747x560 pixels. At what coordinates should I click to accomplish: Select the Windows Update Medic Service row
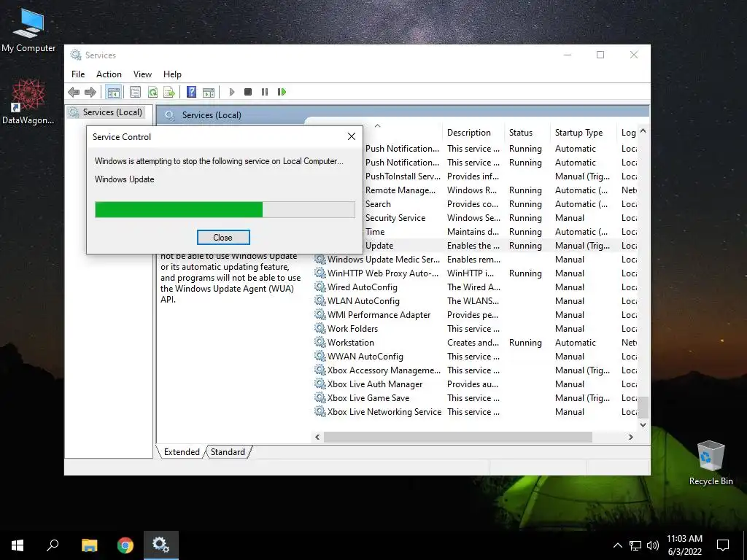click(x=476, y=259)
